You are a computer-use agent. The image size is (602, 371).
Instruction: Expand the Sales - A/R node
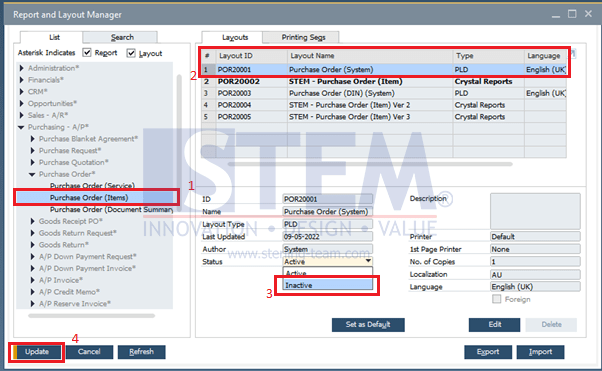[22, 115]
